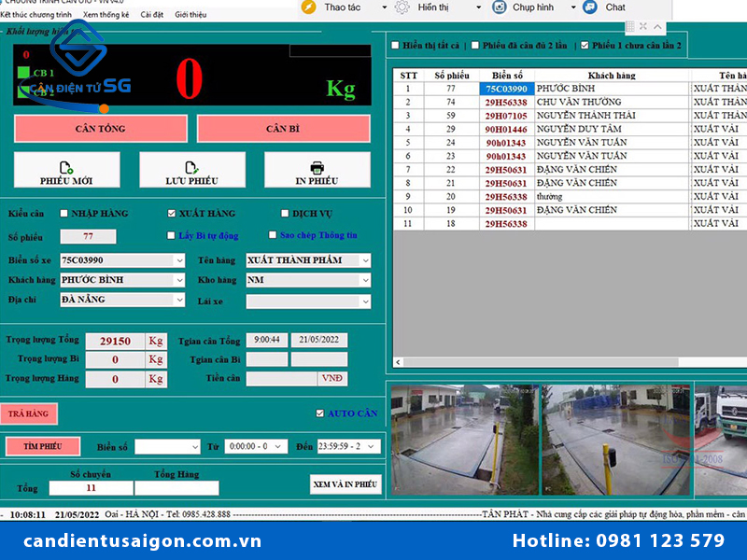747x560 pixels.
Task: Click the Biển số column header
Action: [x=507, y=76]
